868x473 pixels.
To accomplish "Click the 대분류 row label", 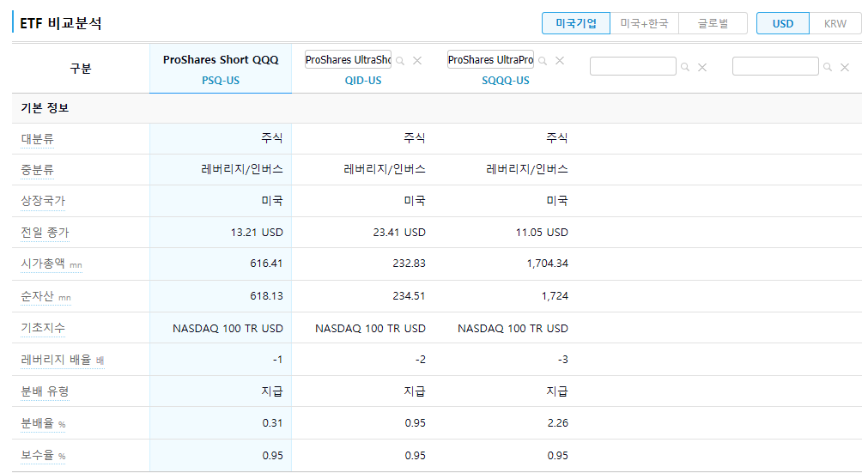I will [37, 138].
